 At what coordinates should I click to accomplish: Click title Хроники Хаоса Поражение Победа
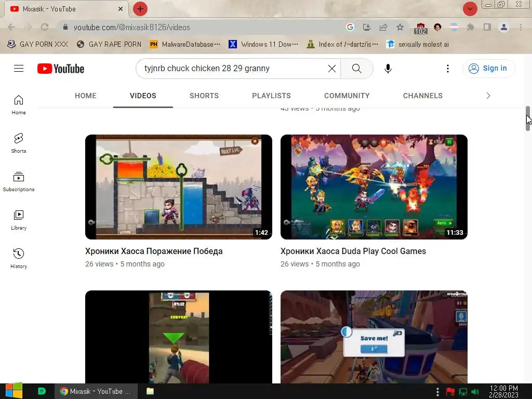tap(154, 251)
